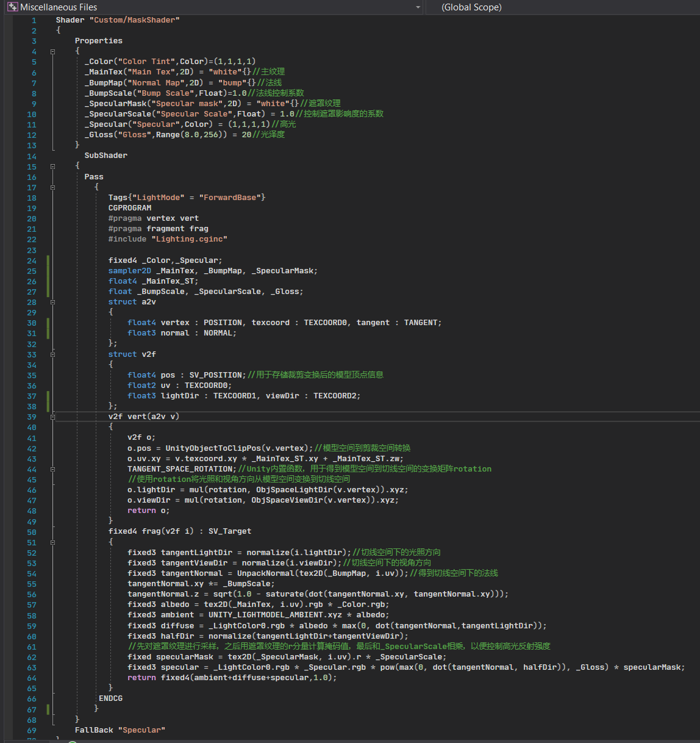Click the FallBack "Specular" line 69
This screenshot has width=700, height=743.
tap(120, 730)
